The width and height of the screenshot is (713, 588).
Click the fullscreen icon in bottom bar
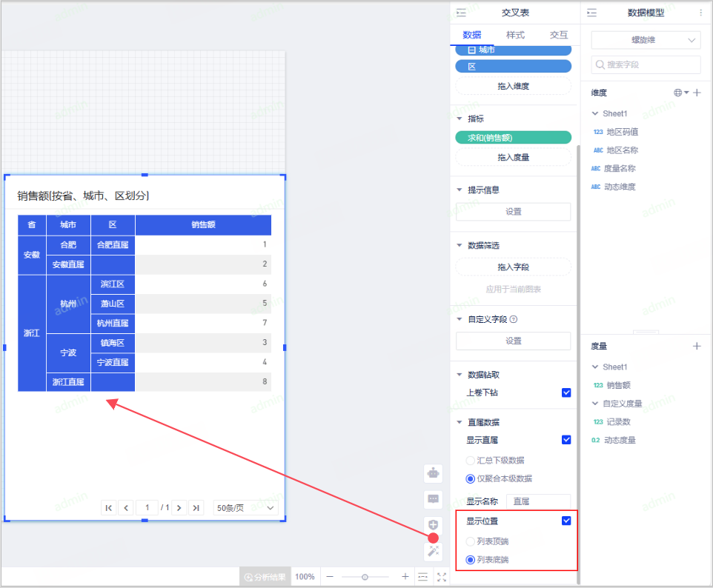coord(442,577)
